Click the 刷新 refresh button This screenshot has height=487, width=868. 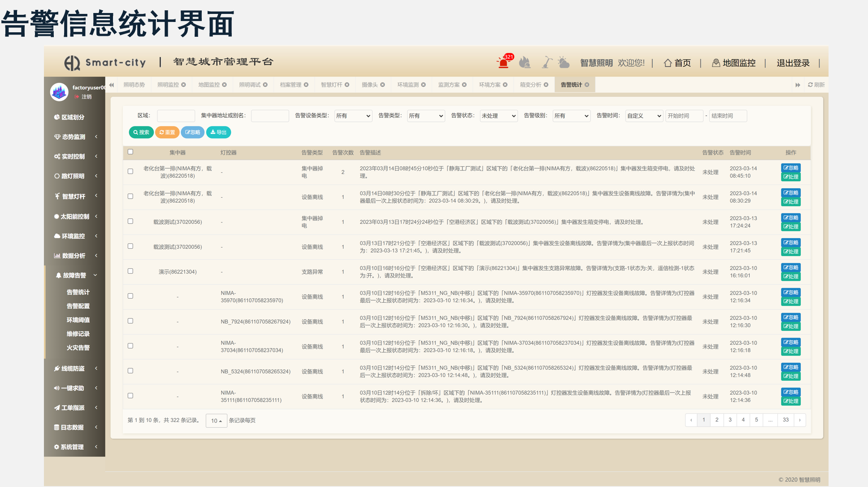tap(816, 85)
